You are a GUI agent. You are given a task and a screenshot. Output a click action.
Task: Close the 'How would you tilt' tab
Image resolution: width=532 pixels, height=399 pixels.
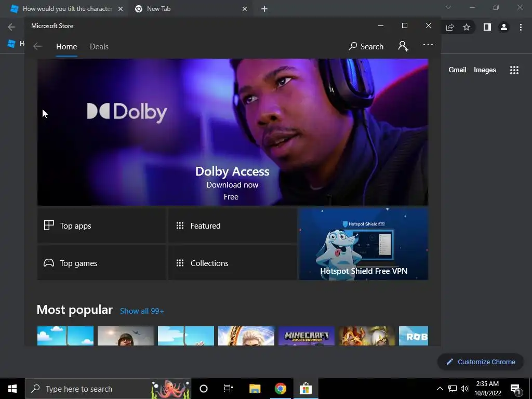coord(121,9)
